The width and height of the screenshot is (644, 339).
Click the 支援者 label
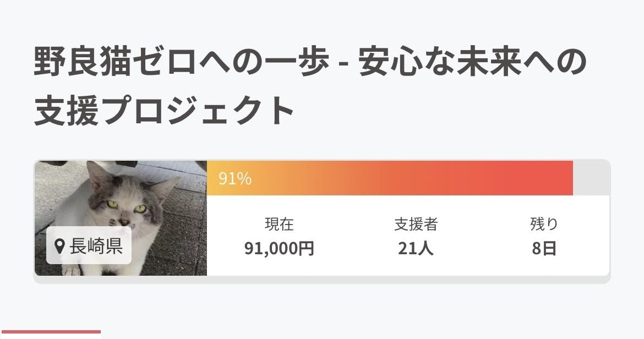coord(416,225)
